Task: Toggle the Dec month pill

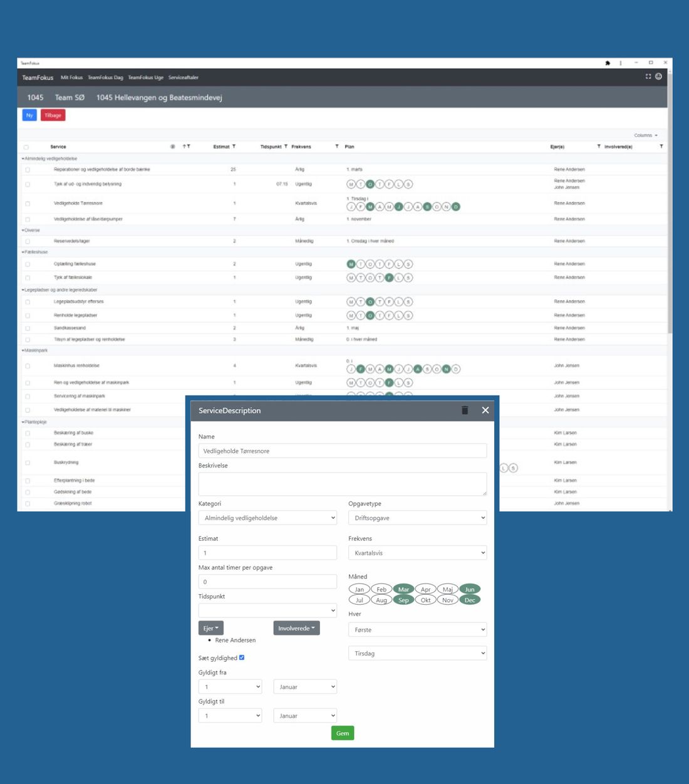Action: [470, 600]
